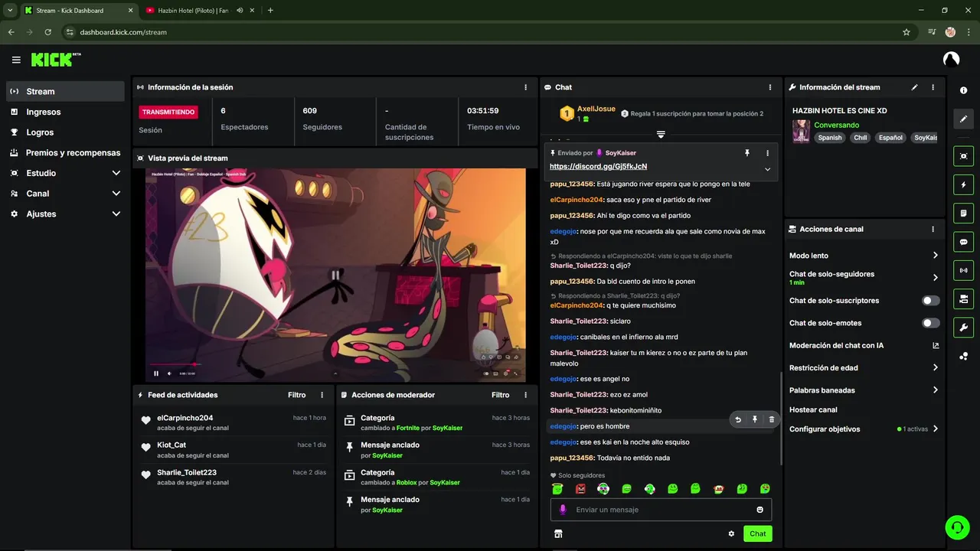Open the emoji picker in message box
The height and width of the screenshot is (551, 980).
coord(760,510)
